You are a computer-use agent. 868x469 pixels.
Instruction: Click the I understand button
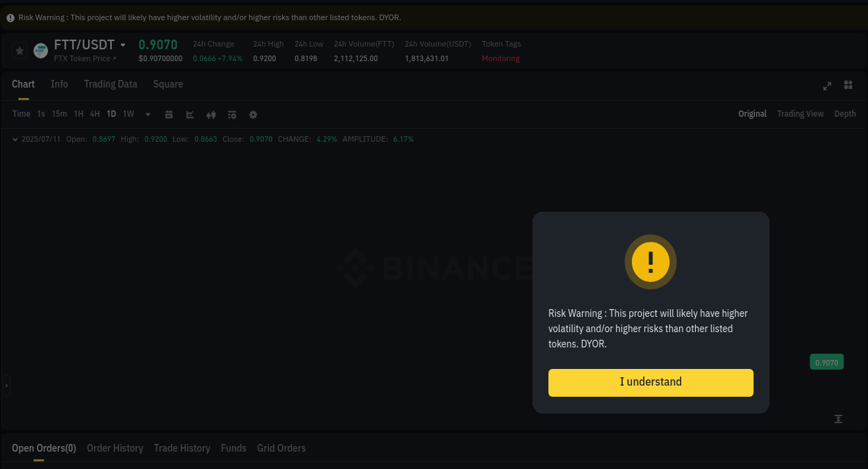coord(651,382)
